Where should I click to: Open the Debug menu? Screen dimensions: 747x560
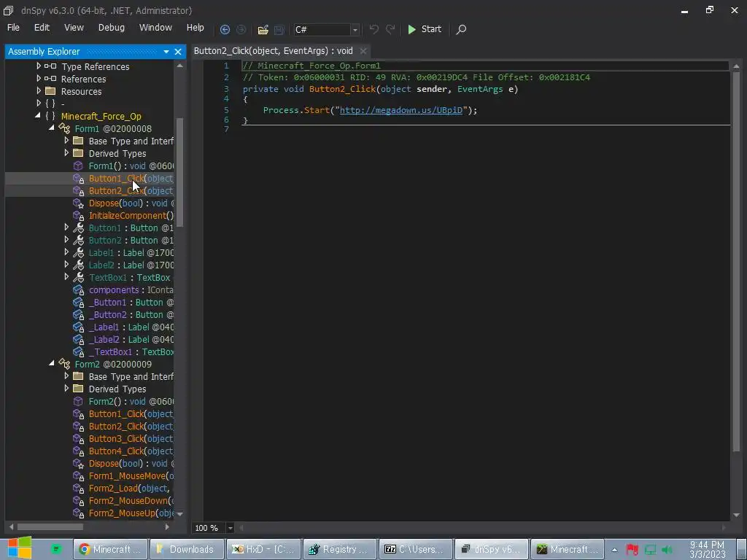(x=112, y=28)
